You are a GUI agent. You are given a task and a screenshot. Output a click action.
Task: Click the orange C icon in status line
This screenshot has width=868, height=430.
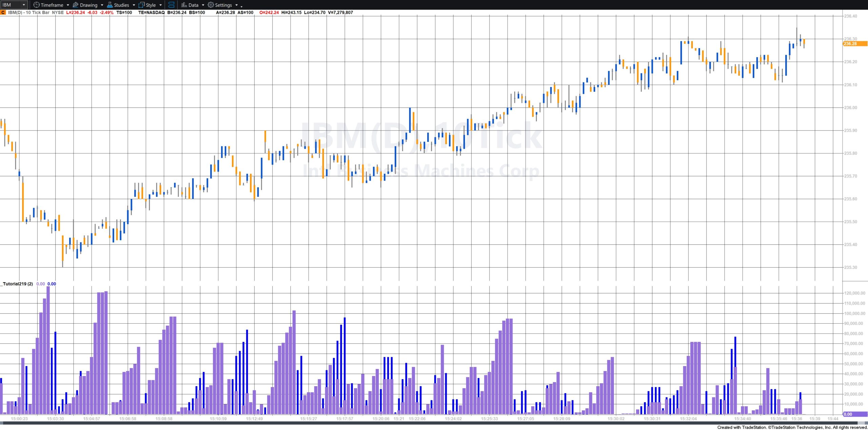(3, 13)
